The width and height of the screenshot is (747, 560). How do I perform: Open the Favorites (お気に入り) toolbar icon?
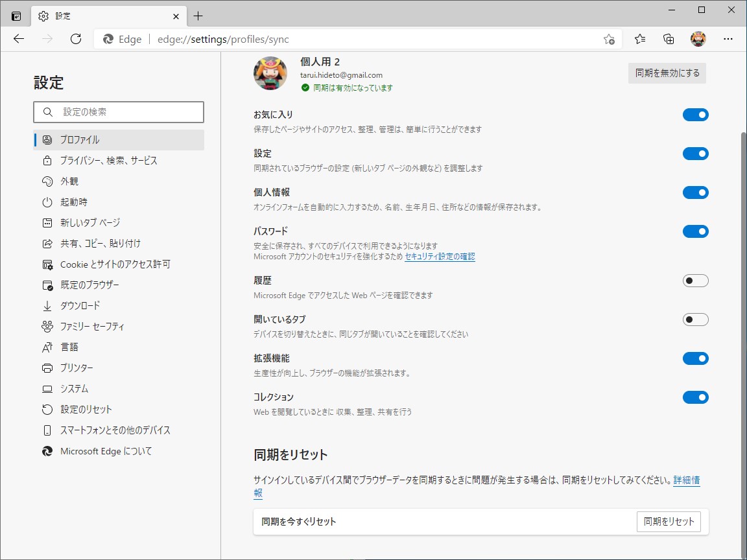coord(639,39)
